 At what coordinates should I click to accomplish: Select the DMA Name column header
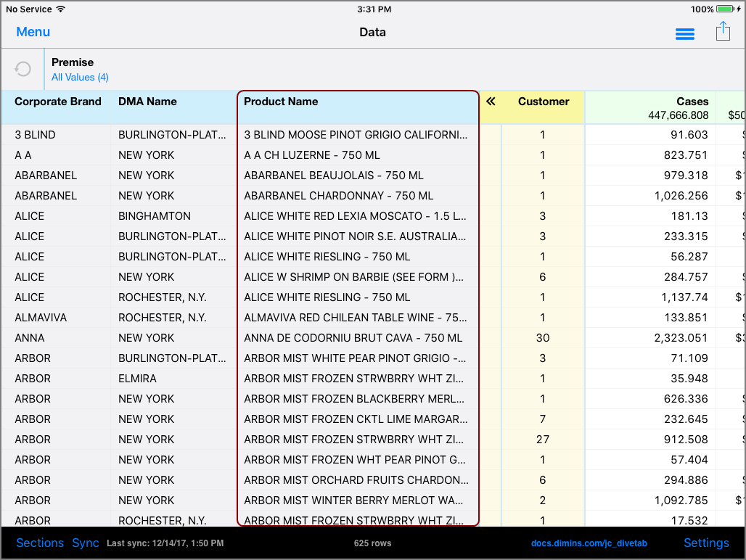tap(147, 102)
